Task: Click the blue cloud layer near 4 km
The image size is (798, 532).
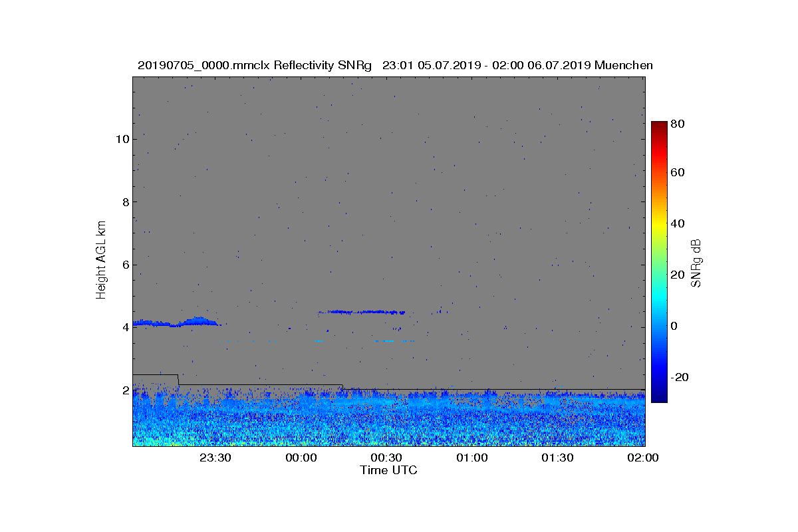Action: 177,323
